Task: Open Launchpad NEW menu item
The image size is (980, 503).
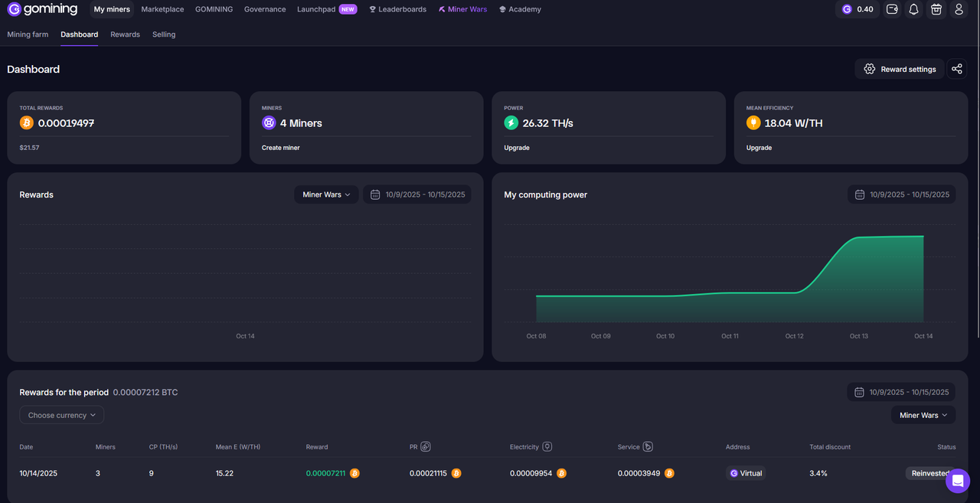Action: 327,9
